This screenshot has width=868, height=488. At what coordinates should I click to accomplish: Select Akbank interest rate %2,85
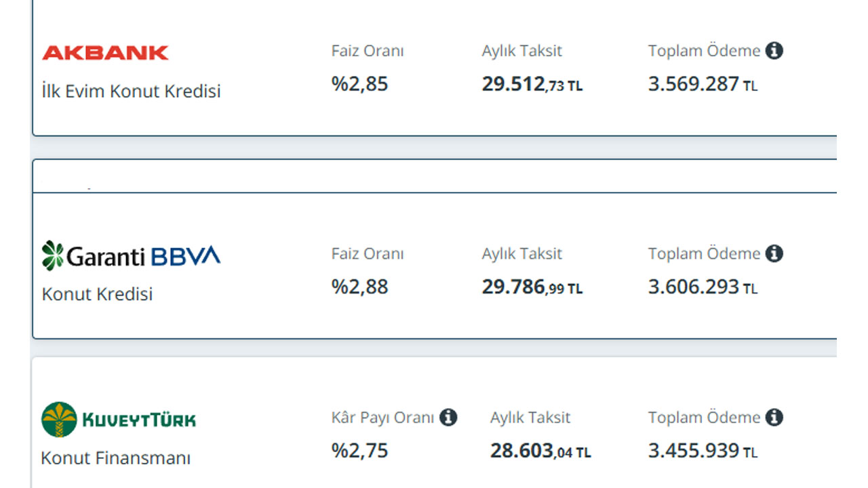click(360, 84)
